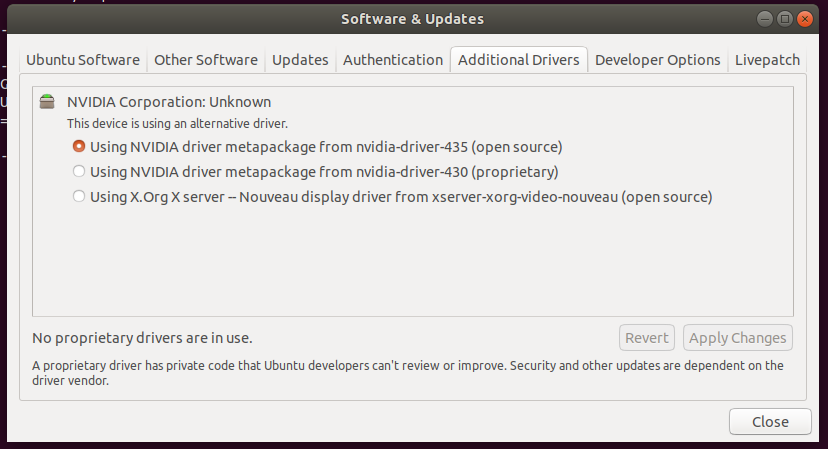Select the Nouveau xserver-xorg-video-nouveau driver
Image resolution: width=828 pixels, height=449 pixels.
point(79,197)
